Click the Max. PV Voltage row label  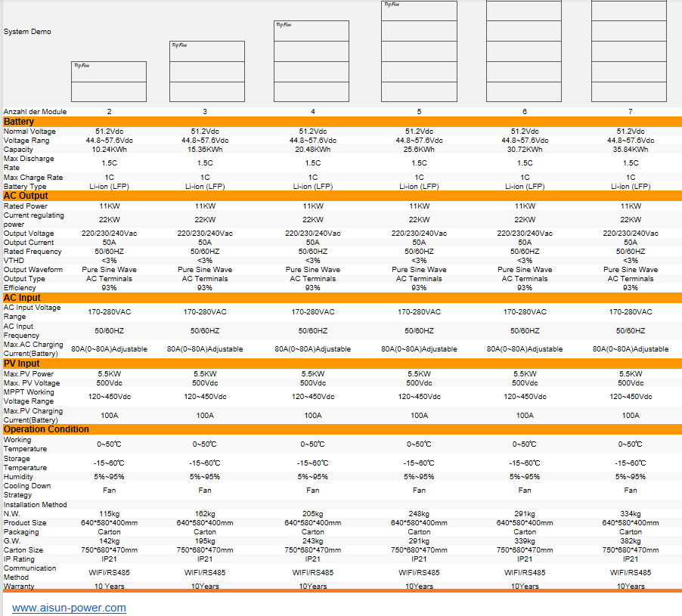pyautogui.click(x=32, y=383)
